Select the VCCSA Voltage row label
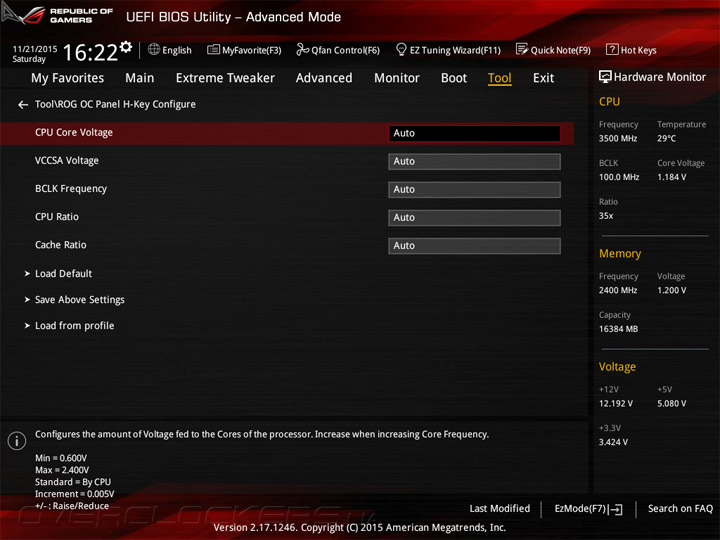 (x=67, y=161)
